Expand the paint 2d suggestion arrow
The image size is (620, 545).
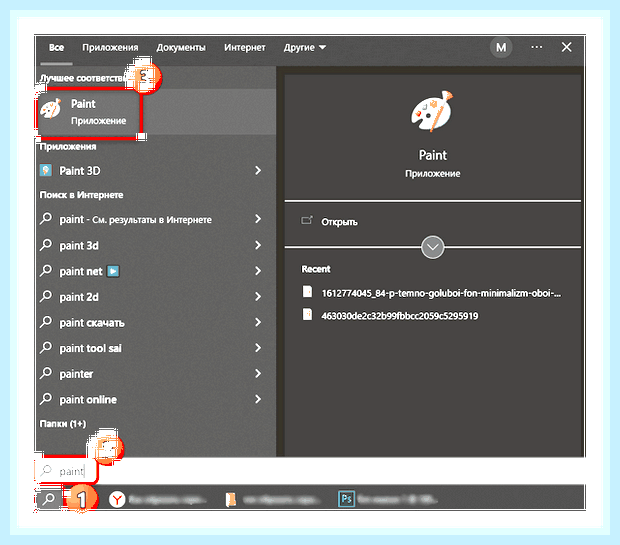(258, 297)
